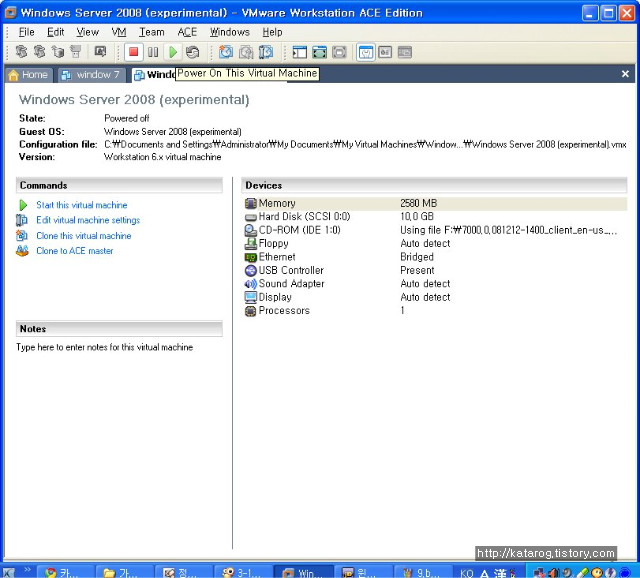Viewport: 640px width, 578px height.
Task: Click the Ethernet device icon
Action: pyautogui.click(x=251, y=257)
